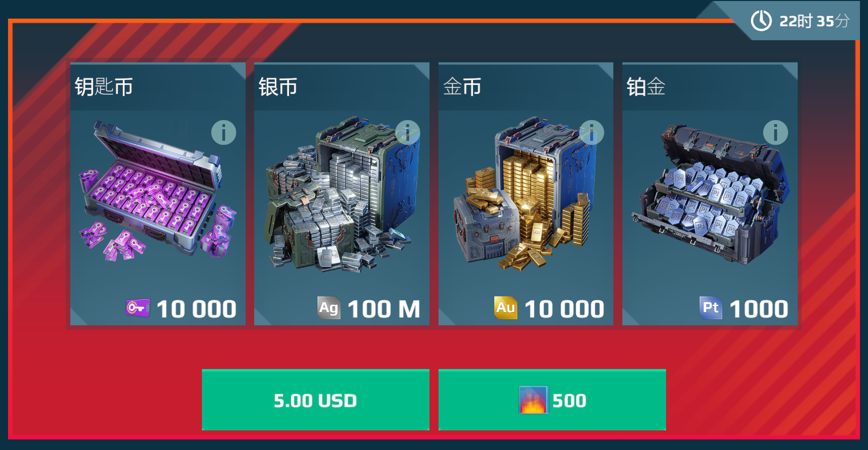Purchase the bundle with 500 tokens
868x450 pixels.
[552, 400]
